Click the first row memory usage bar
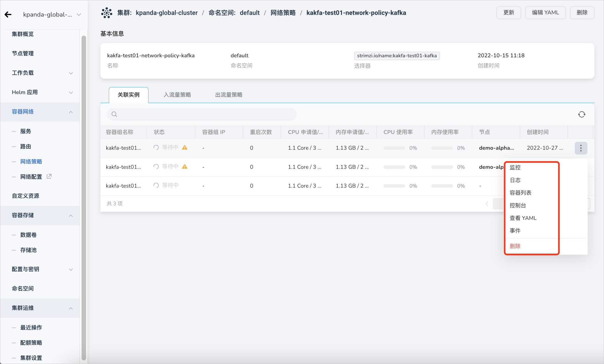The width and height of the screenshot is (604, 364). click(442, 148)
